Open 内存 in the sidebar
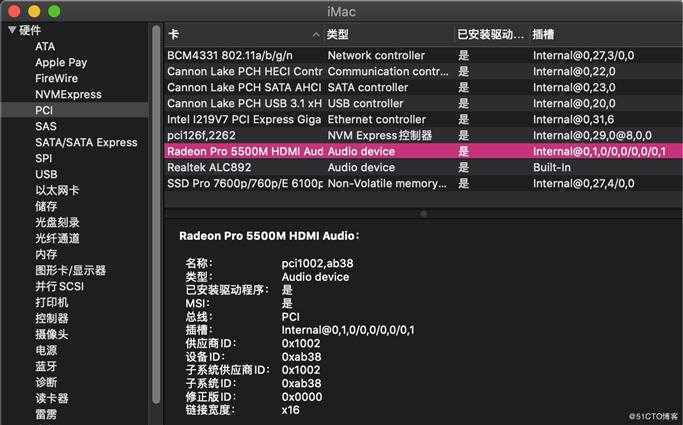 46,254
